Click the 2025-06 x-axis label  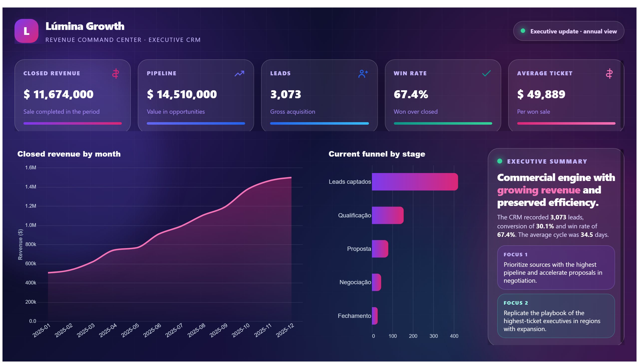point(152,330)
